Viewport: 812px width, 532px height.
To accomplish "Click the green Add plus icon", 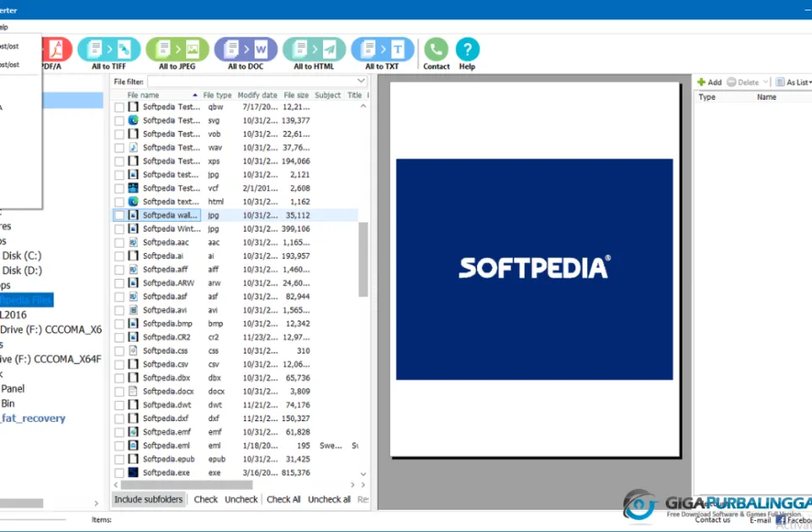I will (x=701, y=82).
